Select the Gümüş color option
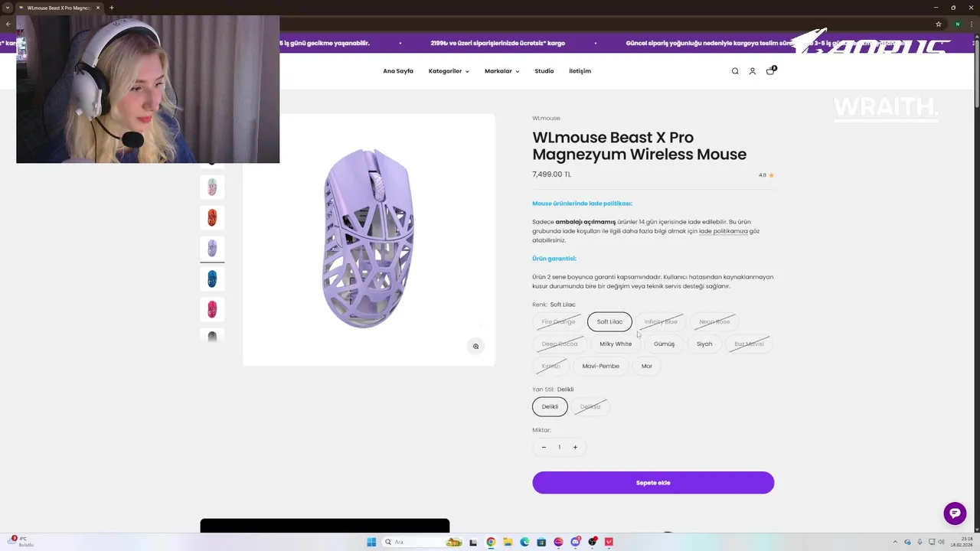 pos(664,344)
